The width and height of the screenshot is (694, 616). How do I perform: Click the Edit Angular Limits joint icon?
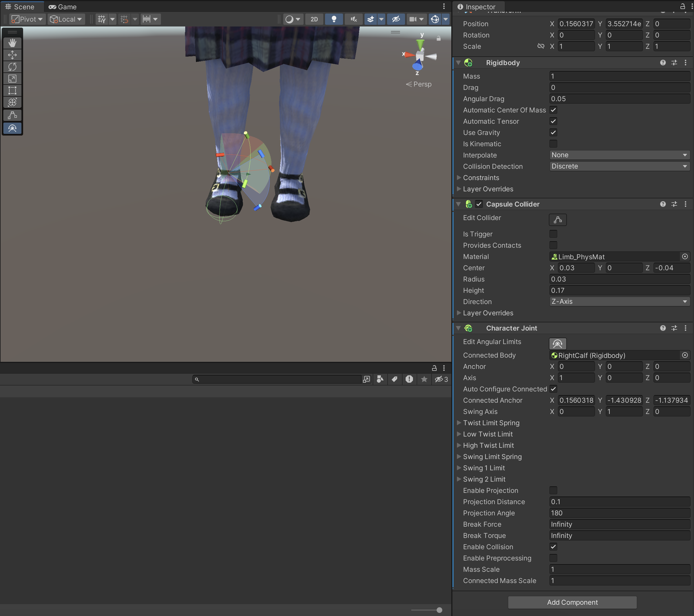(558, 344)
